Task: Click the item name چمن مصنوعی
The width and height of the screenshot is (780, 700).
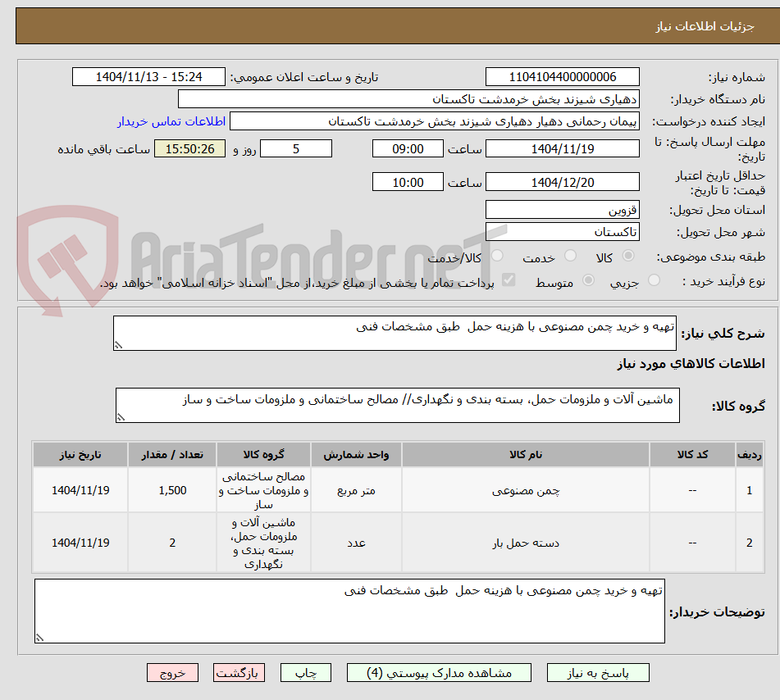Action: pos(526,491)
